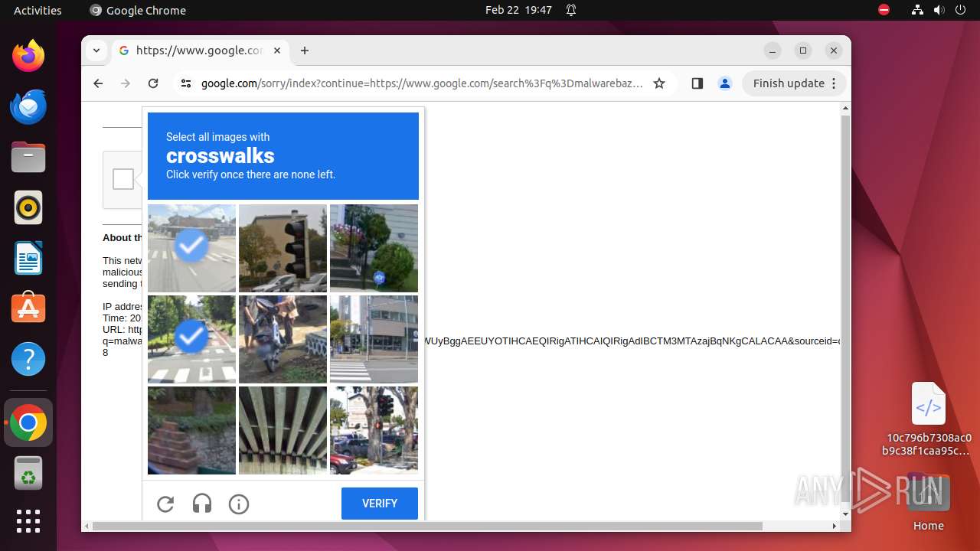
Task: Open Chrome profile menu
Action: (725, 83)
